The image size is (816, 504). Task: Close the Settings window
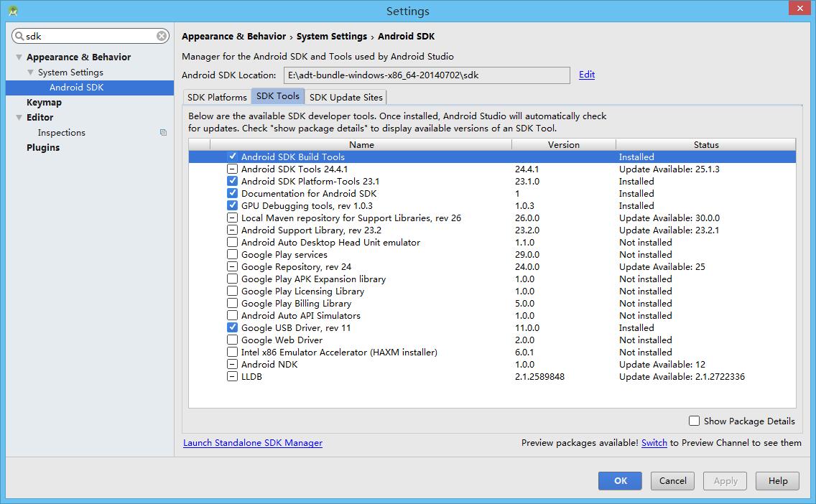pos(799,9)
